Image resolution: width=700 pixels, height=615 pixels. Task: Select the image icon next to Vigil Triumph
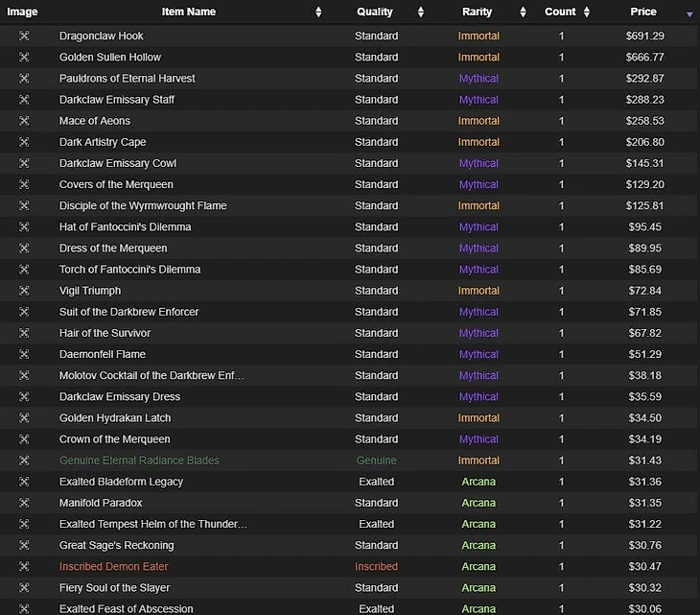24,291
